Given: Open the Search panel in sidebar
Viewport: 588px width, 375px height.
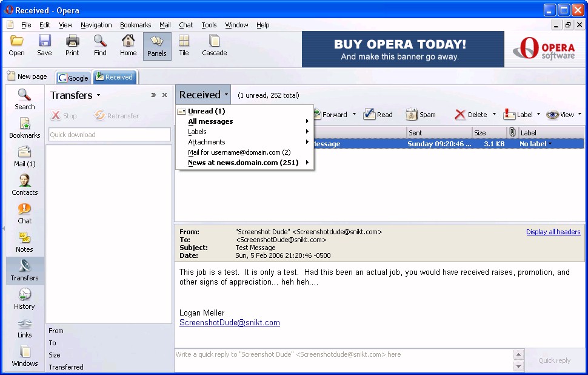Looking at the screenshot, I should click(25, 100).
